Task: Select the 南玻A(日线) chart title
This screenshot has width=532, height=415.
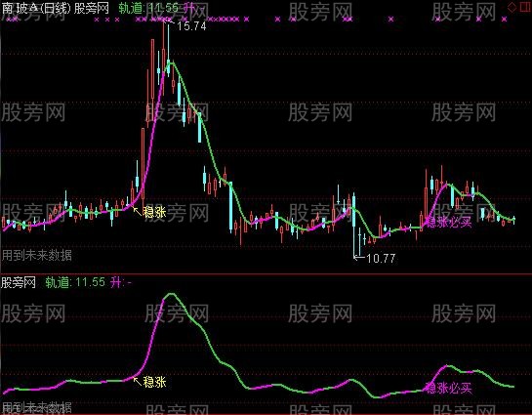Action: 36,8
